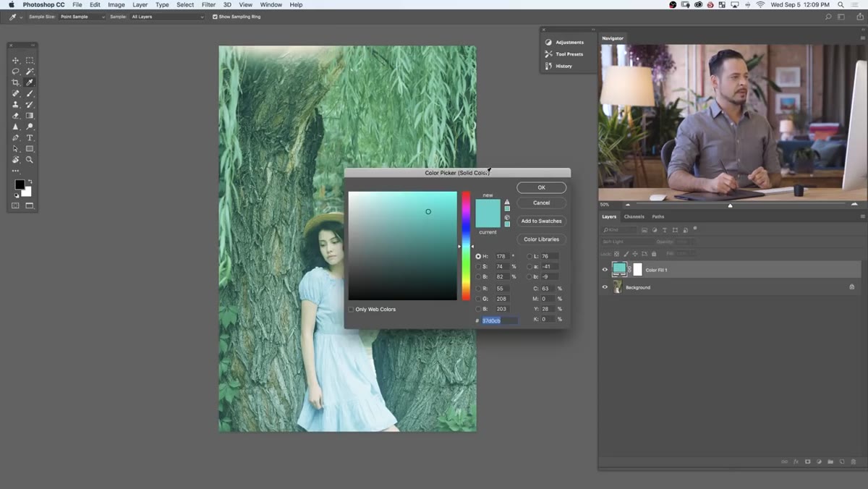Open the Layer menu
The image size is (868, 489).
pyautogui.click(x=140, y=4)
